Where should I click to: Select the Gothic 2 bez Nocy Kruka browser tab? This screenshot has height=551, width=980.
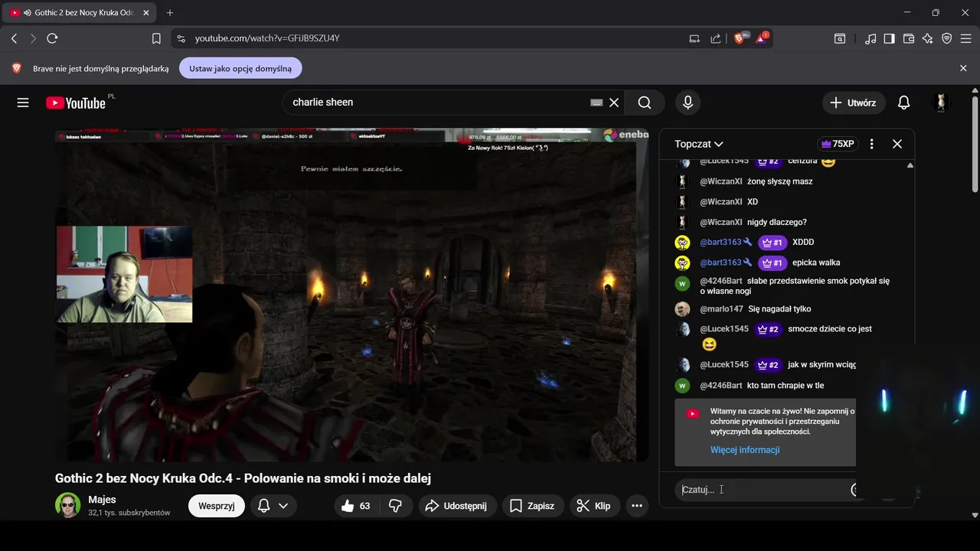tap(80, 13)
